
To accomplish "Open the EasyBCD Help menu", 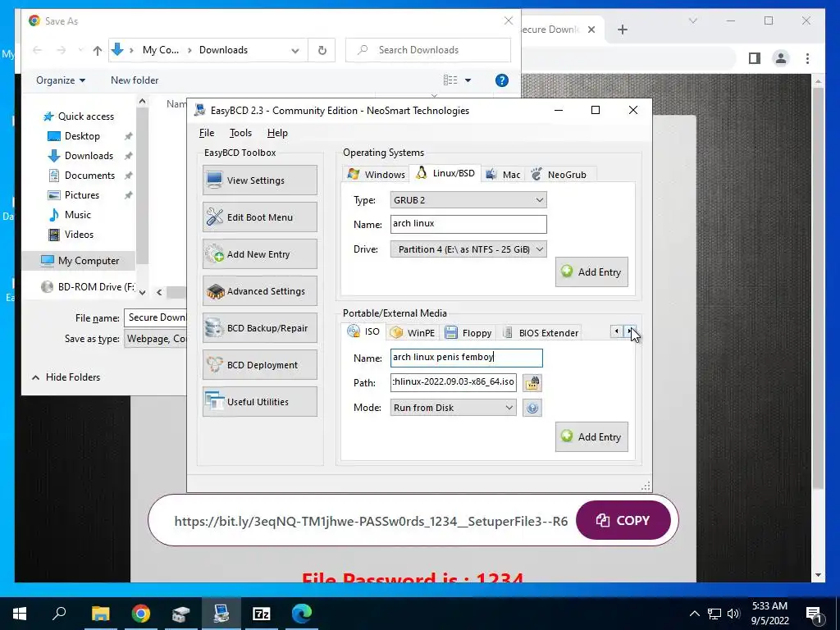I will [277, 133].
